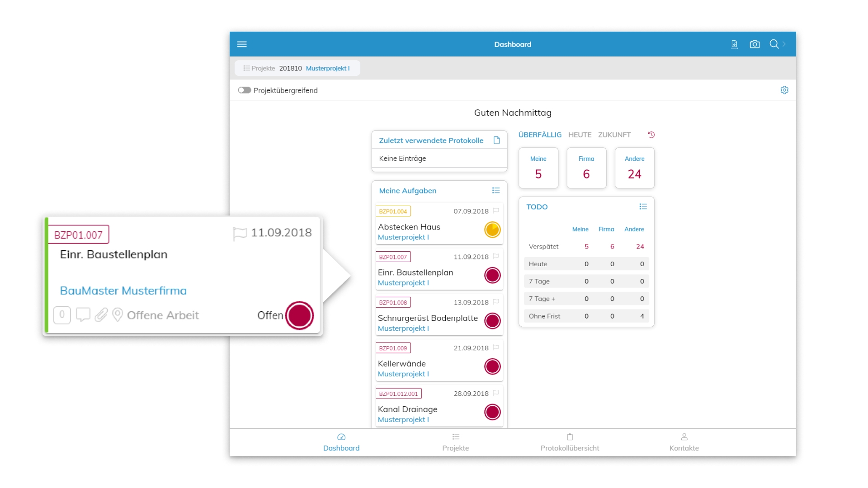Toggle flag on Abstecken Haus task
Screen dimensions: 868x488
coord(496,211)
